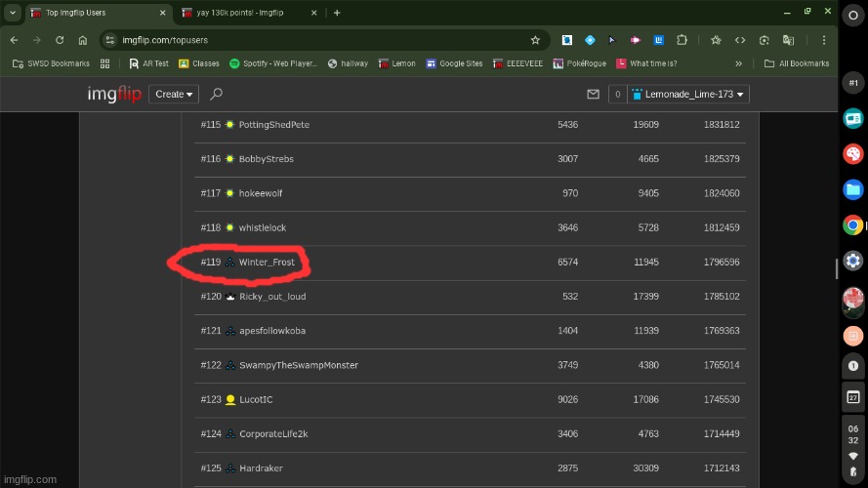Open the Files app from the shelf
The image size is (868, 488).
853,189
